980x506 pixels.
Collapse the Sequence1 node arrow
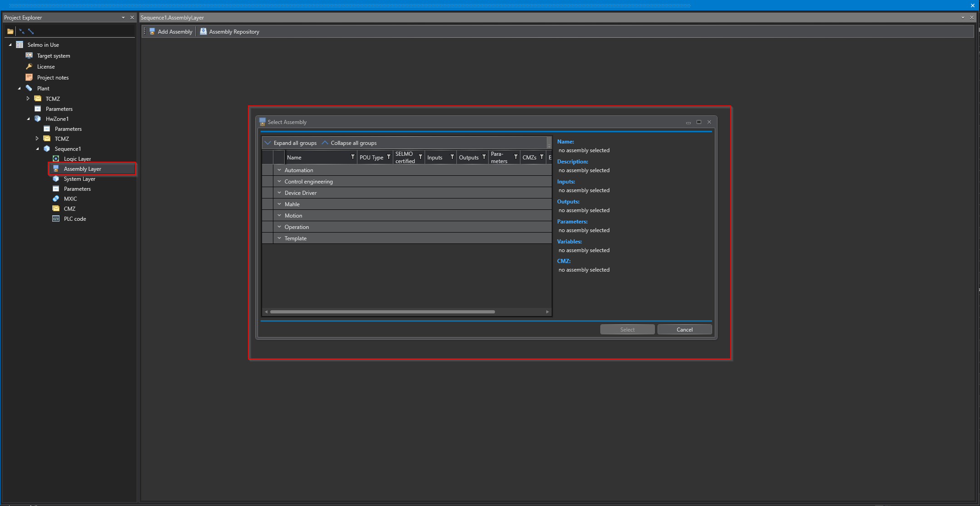[37, 149]
